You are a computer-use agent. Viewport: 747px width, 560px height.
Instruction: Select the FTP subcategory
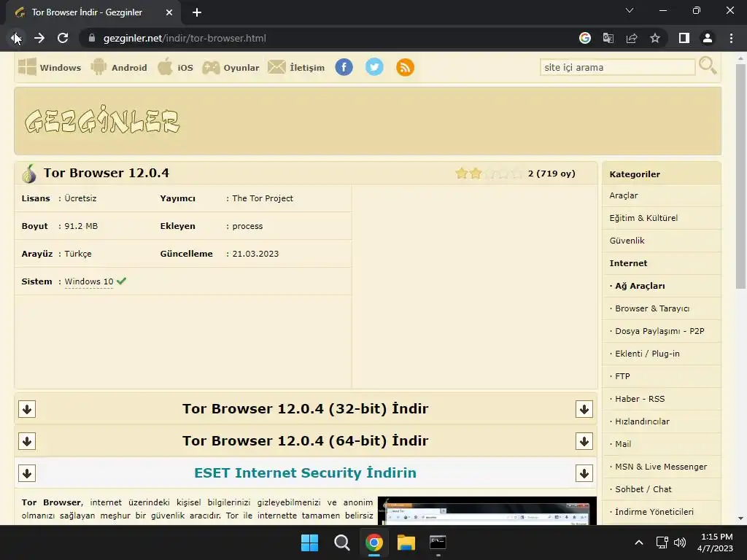(622, 376)
